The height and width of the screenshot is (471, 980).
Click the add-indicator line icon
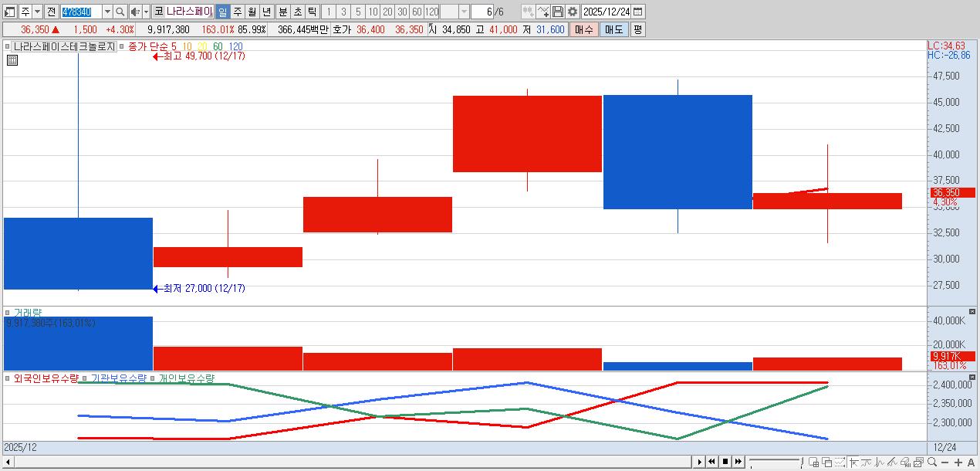pos(543,12)
